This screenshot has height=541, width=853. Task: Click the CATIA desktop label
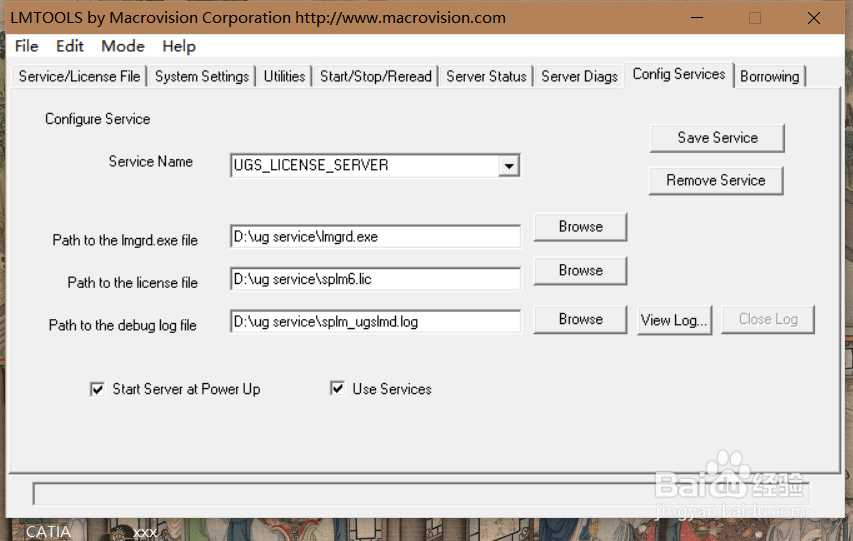(x=48, y=532)
